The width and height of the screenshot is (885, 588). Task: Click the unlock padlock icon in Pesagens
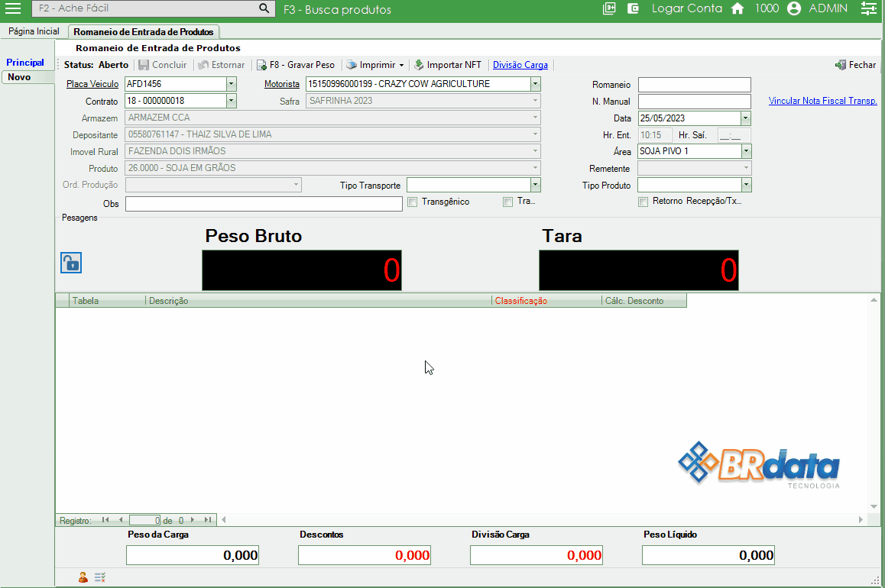click(x=70, y=263)
